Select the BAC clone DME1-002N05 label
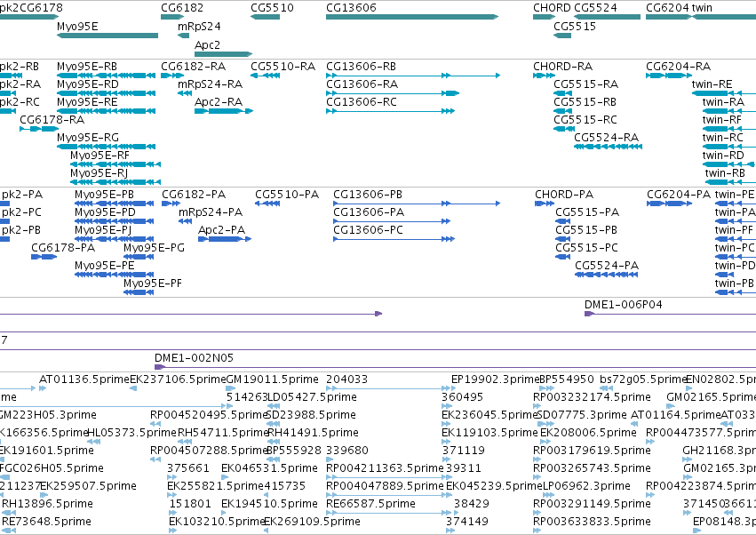 194,358
